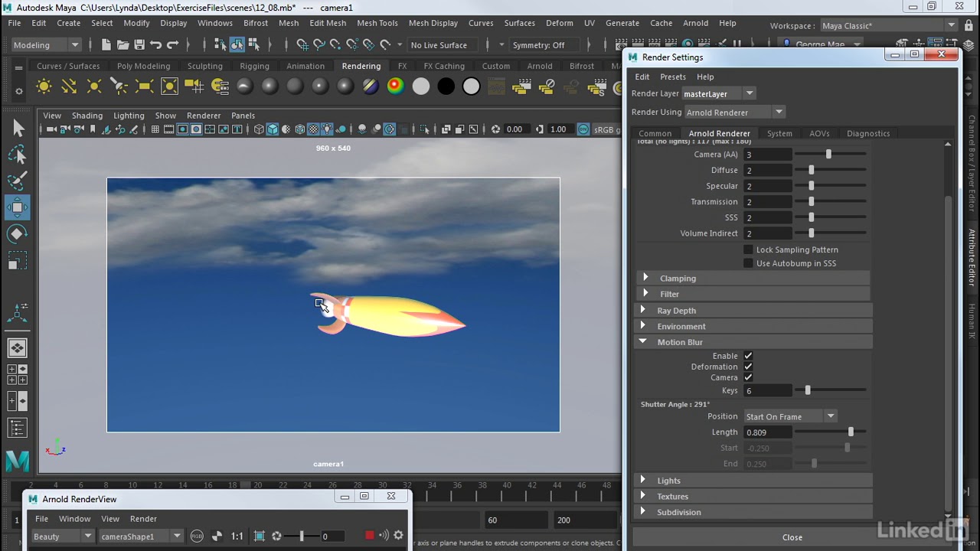Screen dimensions: 980x551
Task: Expand the Filter section
Action: click(753, 294)
